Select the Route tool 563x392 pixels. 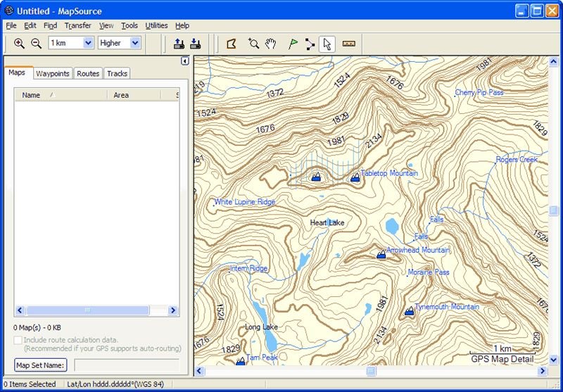[310, 44]
